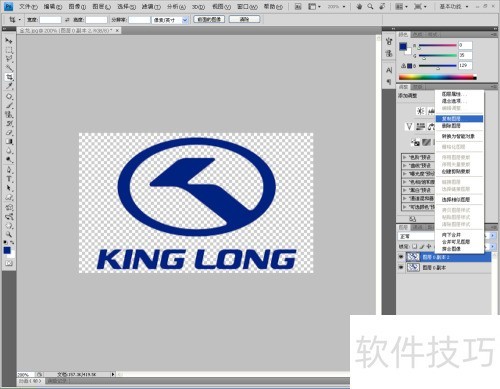500x389 pixels.
Task: Click the swap width and height arrows icon
Action: (67, 20)
